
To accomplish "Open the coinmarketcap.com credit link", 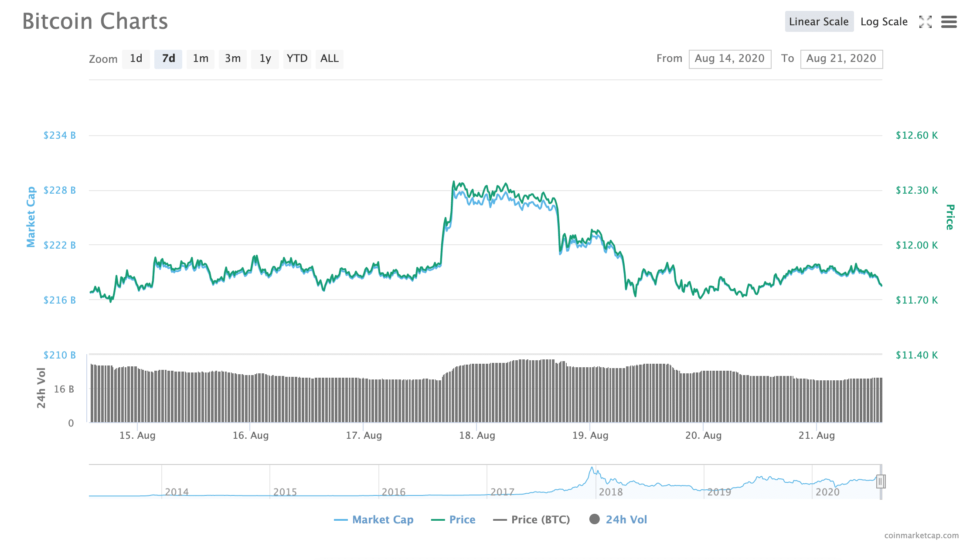I will pos(921,535).
